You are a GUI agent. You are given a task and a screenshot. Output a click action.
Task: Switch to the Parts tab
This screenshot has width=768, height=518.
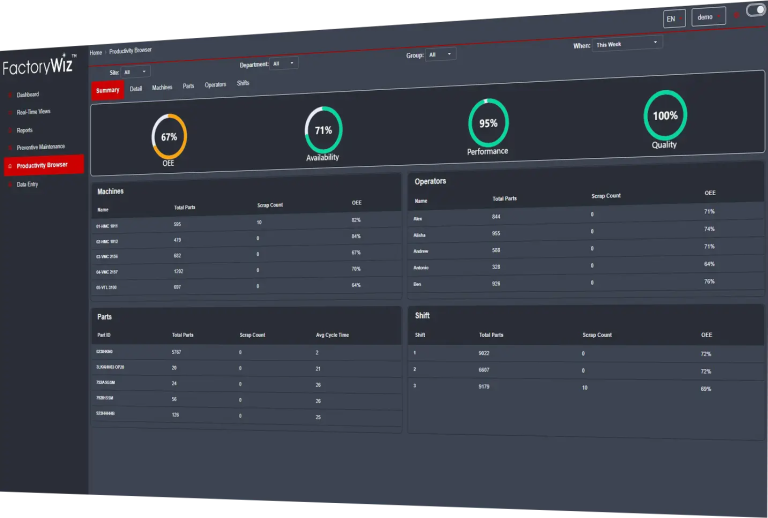(188, 86)
